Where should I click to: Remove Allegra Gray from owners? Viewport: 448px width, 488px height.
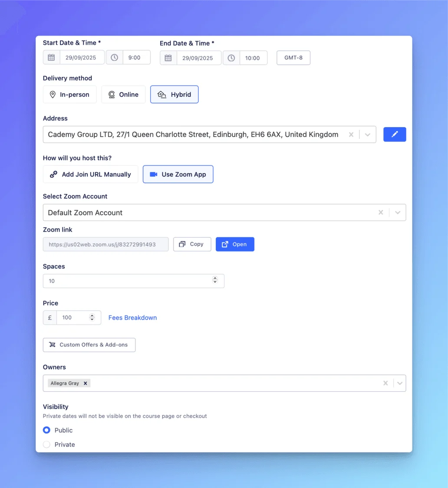click(86, 383)
